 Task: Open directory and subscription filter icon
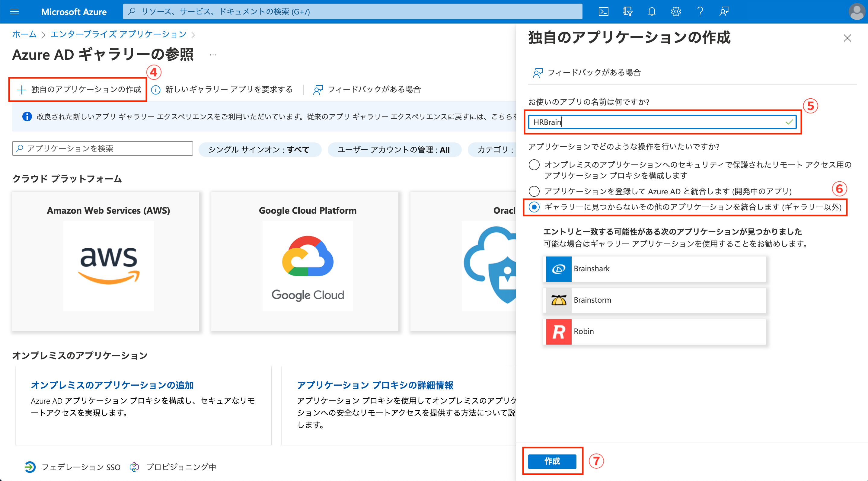coord(627,12)
